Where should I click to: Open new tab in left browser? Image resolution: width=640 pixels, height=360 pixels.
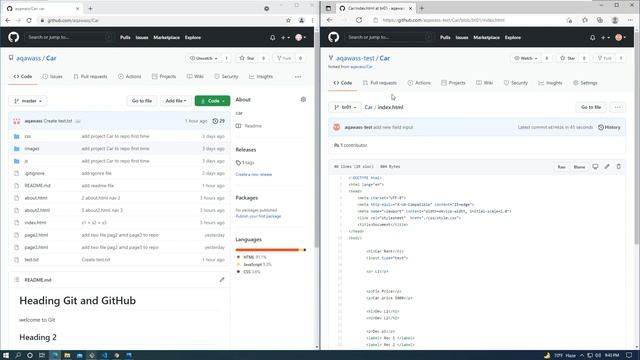(90, 8)
